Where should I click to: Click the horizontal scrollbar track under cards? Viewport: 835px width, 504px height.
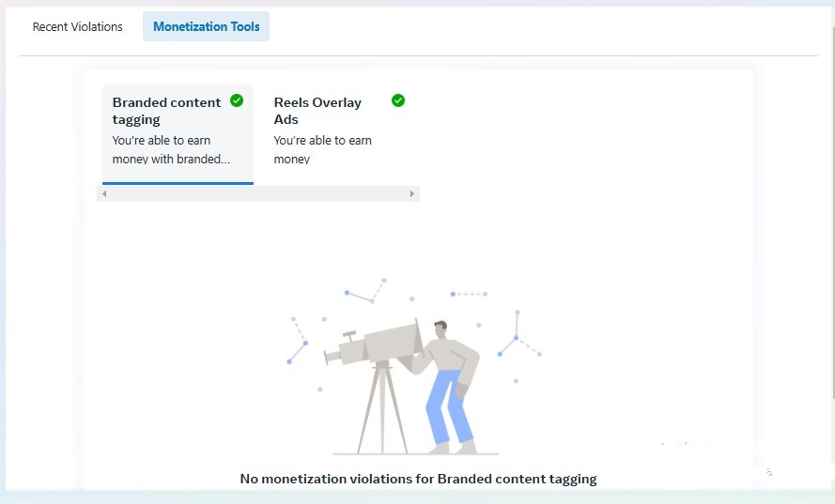pos(258,193)
